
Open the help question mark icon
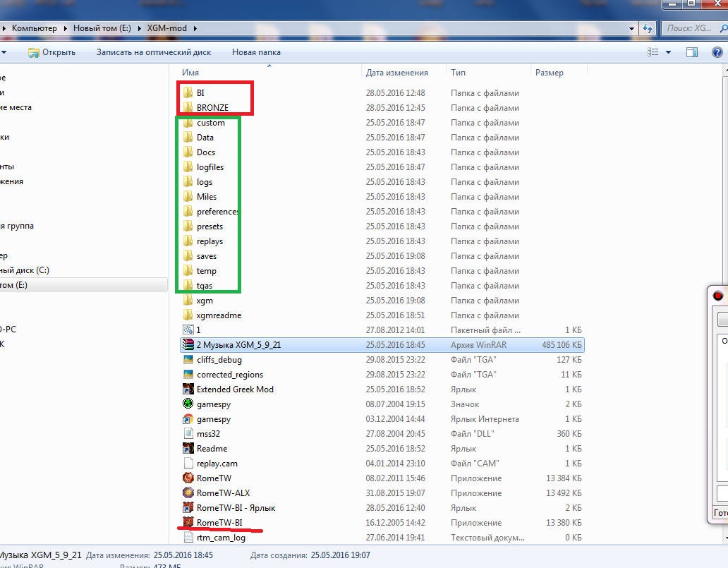point(717,52)
